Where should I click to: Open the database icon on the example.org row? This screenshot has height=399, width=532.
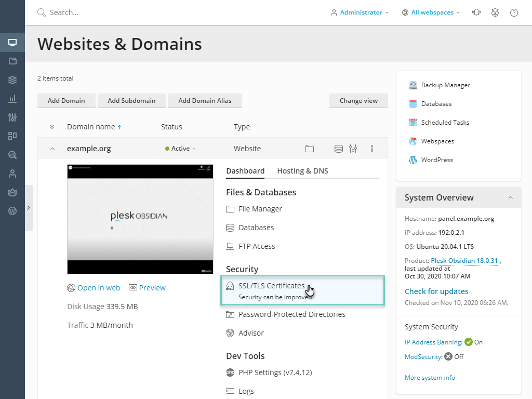coord(339,149)
